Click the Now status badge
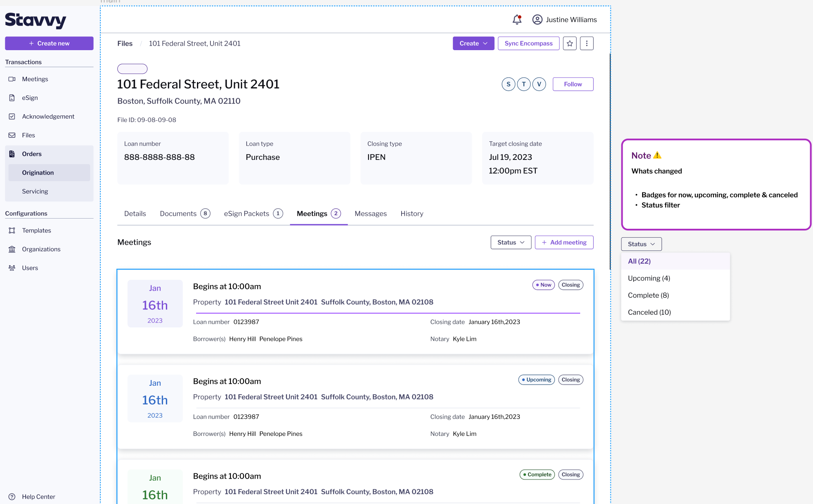 coord(543,285)
